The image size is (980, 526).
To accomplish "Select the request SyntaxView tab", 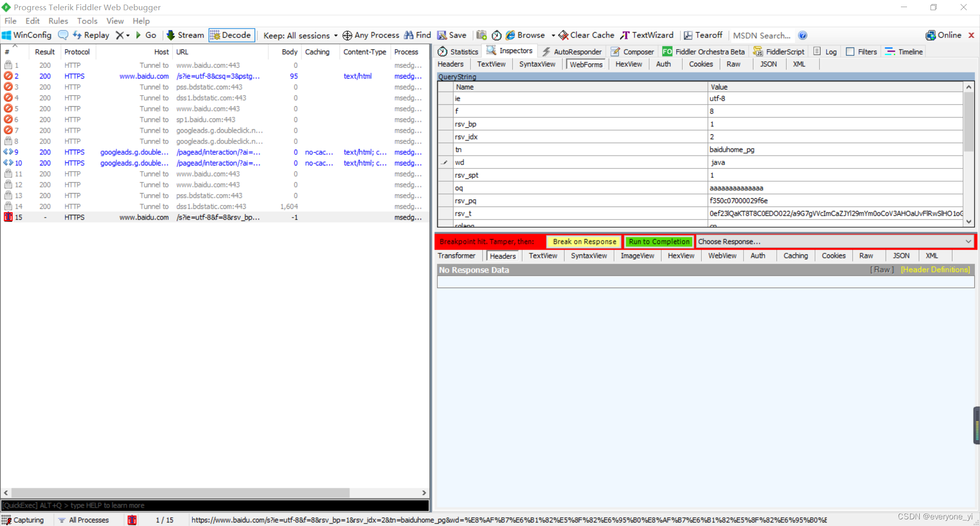I will click(x=537, y=64).
